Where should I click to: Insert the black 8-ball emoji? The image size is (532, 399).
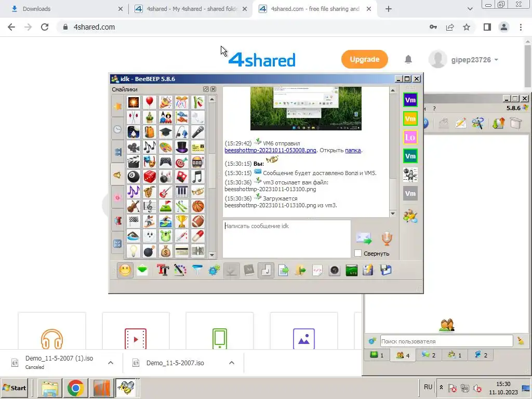[134, 177]
